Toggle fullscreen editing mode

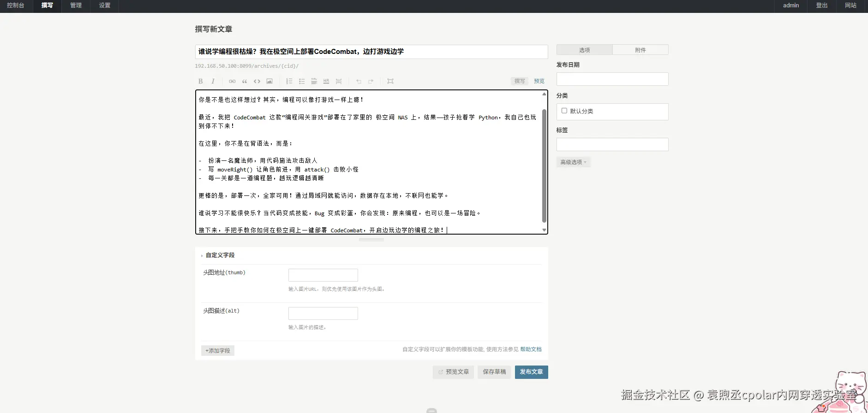[390, 81]
